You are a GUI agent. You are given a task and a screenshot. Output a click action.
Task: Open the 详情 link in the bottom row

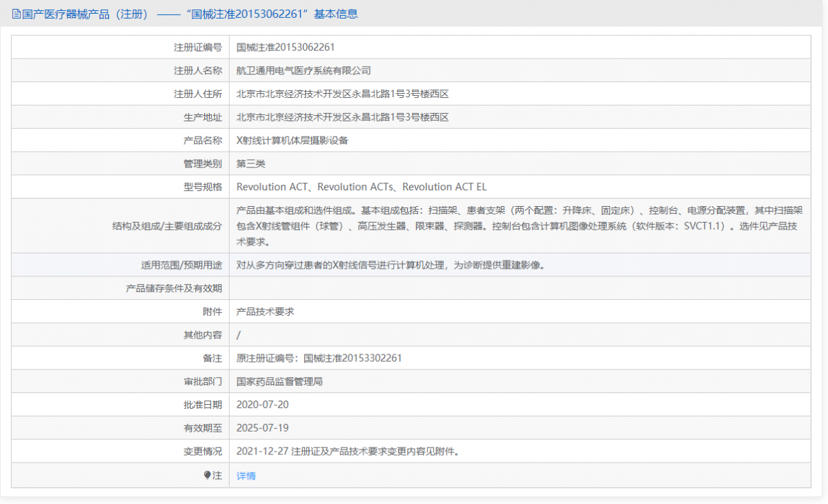(x=246, y=475)
